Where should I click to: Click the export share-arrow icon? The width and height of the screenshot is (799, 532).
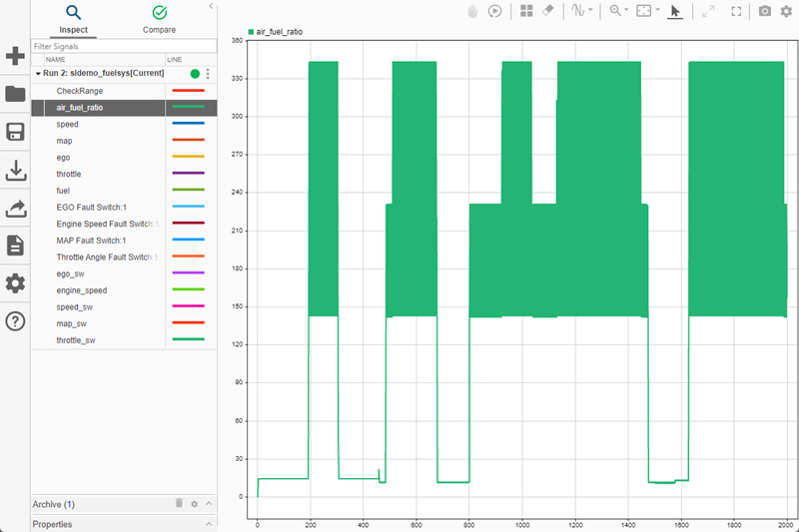click(16, 209)
